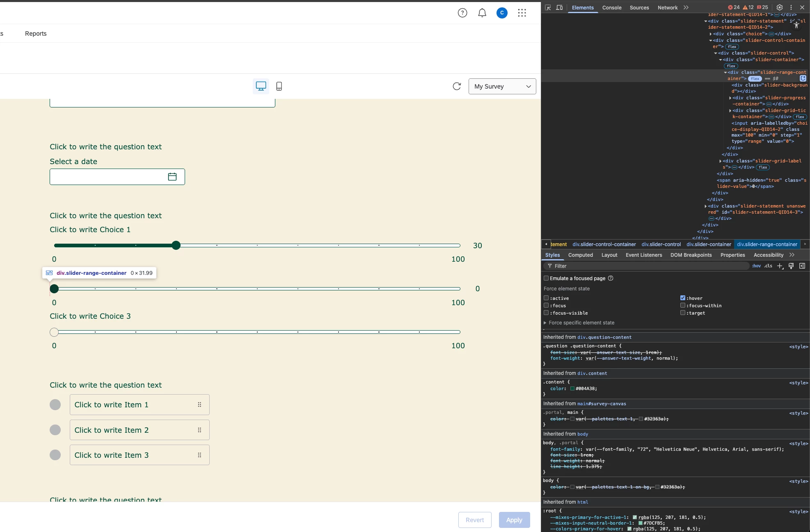
Task: Select div.slider-control breadcrumb
Action: [661, 244]
